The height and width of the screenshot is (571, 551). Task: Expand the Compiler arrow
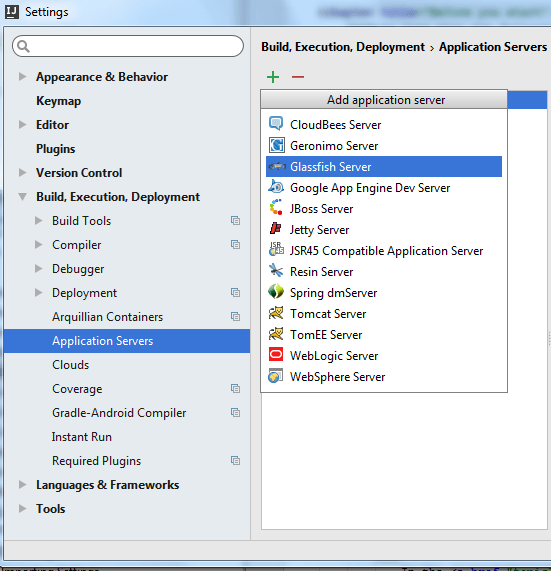click(39, 245)
